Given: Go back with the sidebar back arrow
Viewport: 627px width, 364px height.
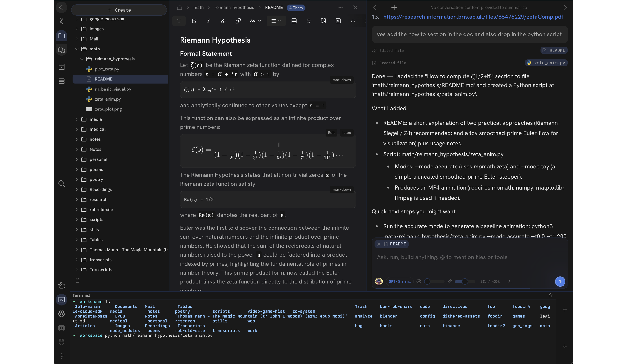Looking at the screenshot, I should [x=61, y=8].
